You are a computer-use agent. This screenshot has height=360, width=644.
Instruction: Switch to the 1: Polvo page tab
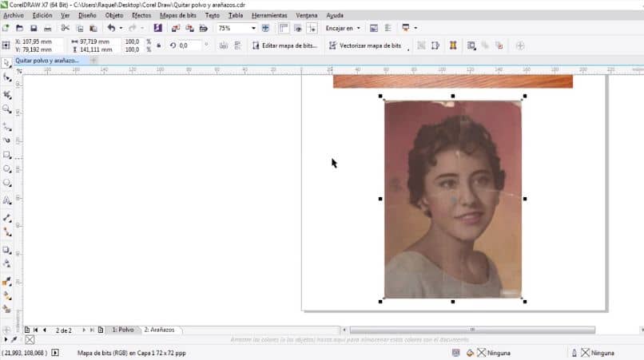click(123, 330)
